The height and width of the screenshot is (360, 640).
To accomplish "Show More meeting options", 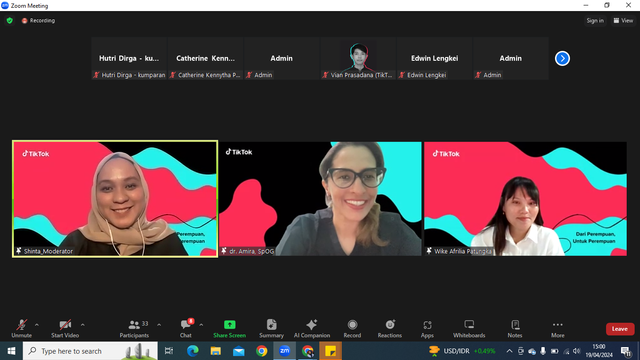I will [558, 329].
